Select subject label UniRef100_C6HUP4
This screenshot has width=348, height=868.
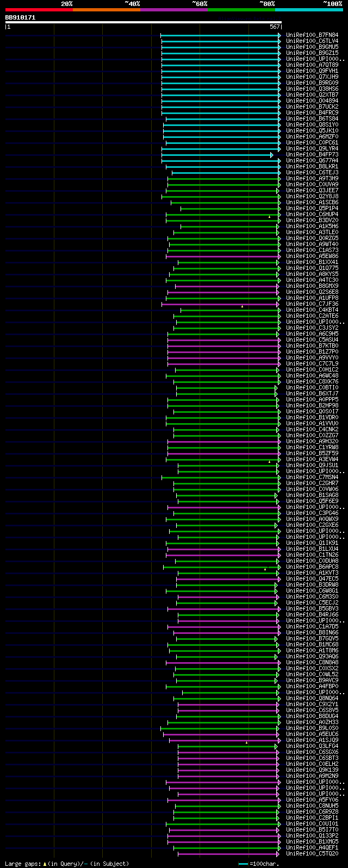click(312, 214)
